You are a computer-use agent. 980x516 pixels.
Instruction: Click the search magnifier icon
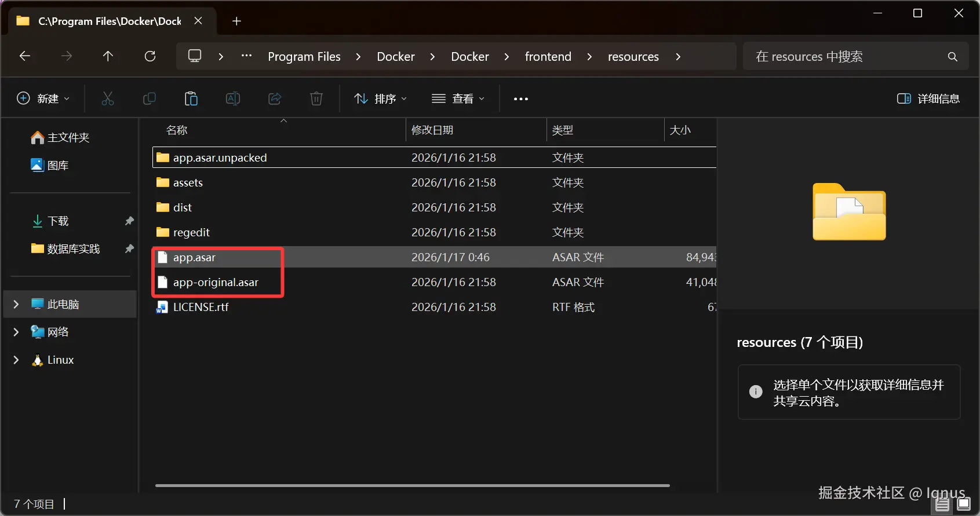[952, 57]
